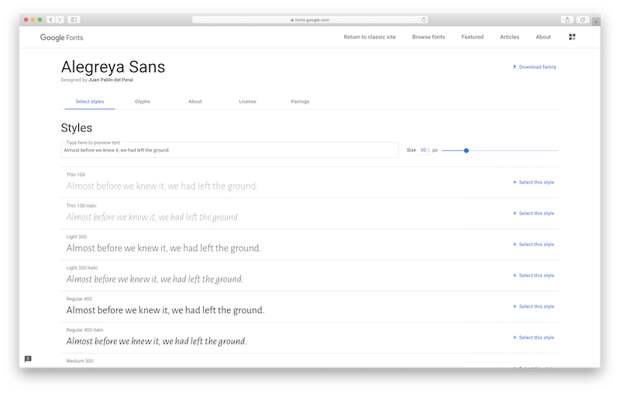Select this style for Thin 100
The height and width of the screenshot is (393, 620).
[x=533, y=182]
